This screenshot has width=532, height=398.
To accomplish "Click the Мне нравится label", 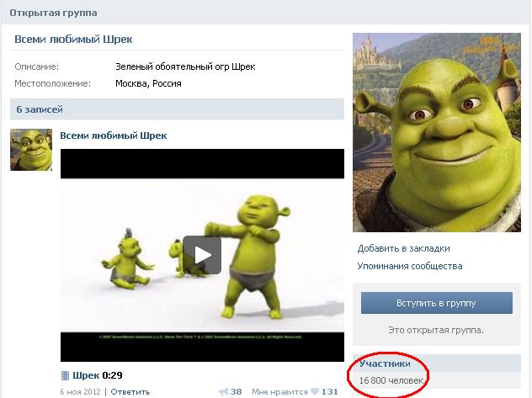I will 279,392.
